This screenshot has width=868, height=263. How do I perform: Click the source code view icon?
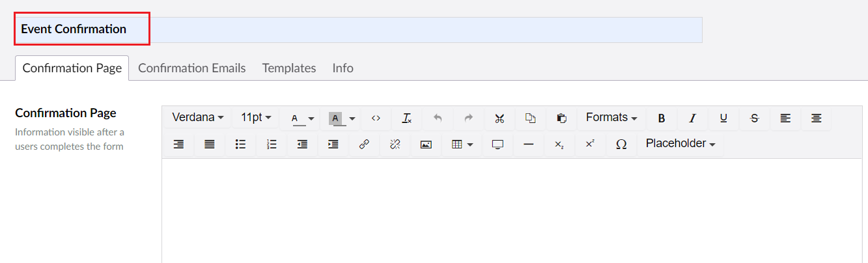point(376,118)
